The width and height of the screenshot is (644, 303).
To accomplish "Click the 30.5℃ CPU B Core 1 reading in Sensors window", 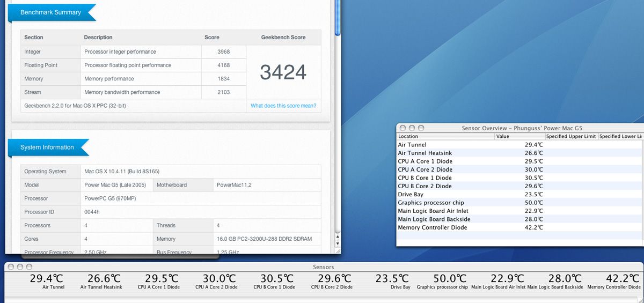I will point(277,279).
